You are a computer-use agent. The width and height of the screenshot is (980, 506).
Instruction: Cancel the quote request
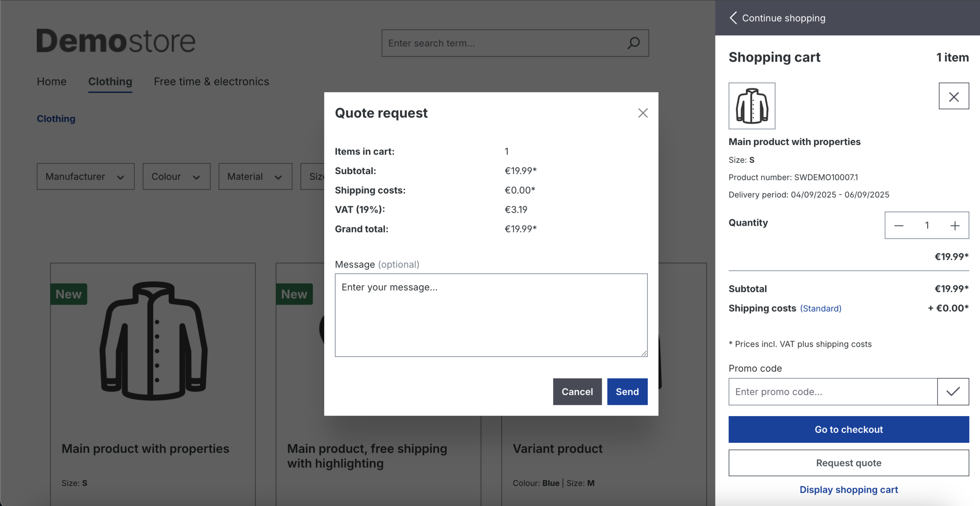point(577,392)
